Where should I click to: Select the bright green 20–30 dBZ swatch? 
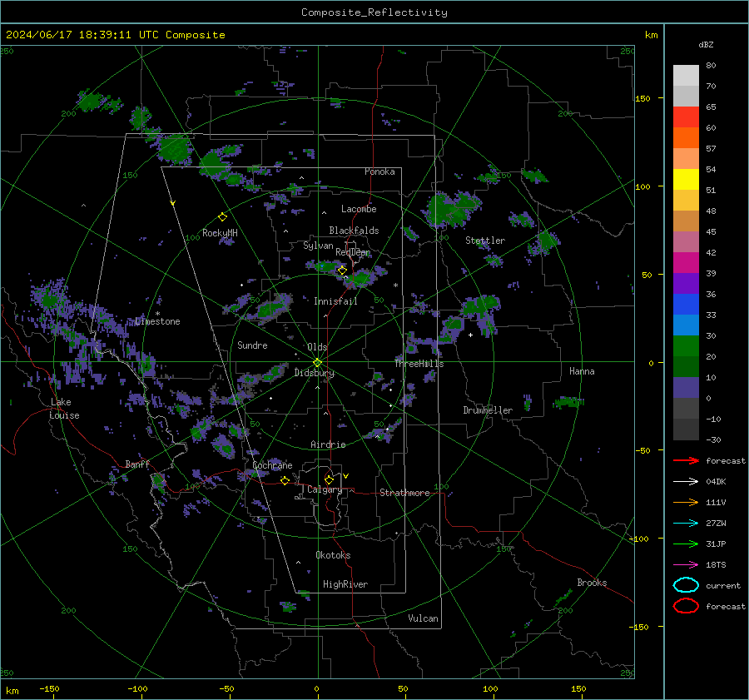(x=686, y=346)
